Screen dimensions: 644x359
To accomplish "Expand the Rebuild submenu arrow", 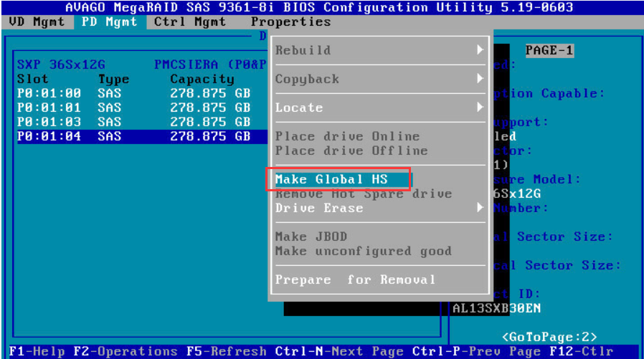I will click(x=480, y=50).
